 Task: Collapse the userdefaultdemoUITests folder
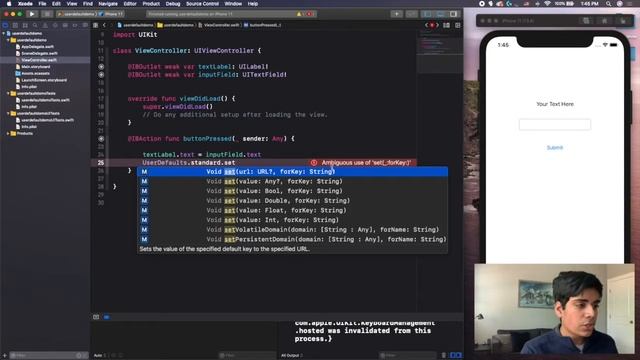(8, 113)
